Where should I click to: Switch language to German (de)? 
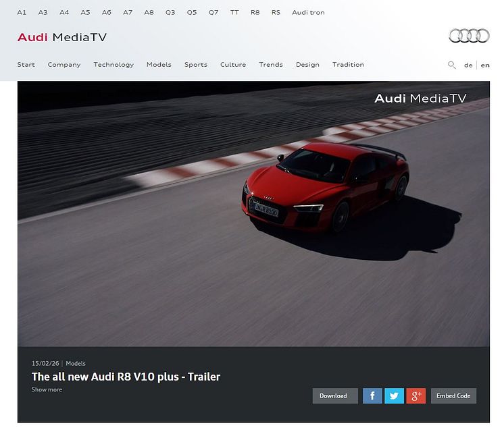[468, 65]
